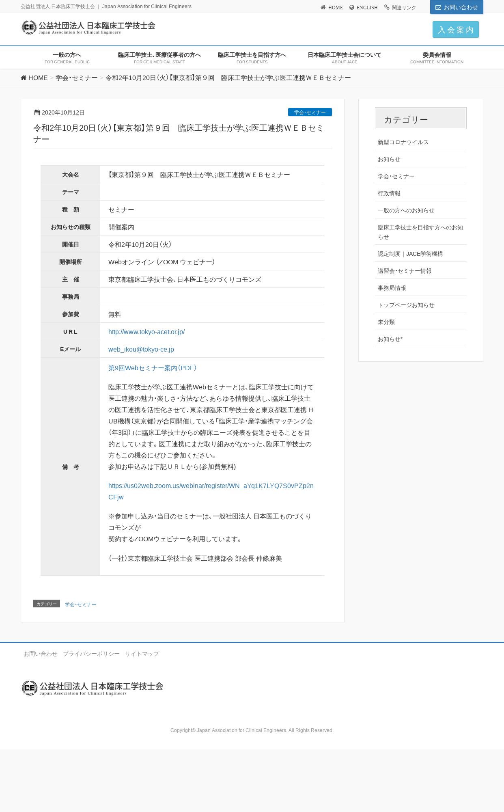Open the Zoom webinar registration link
Screen dimensions: 504x812
[x=211, y=491]
